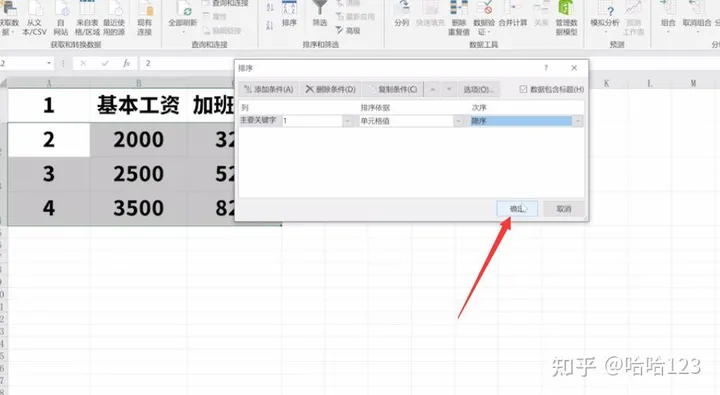The height and width of the screenshot is (395, 720).
Task: Toggle 数据包含标题 checkbox
Action: pos(523,89)
